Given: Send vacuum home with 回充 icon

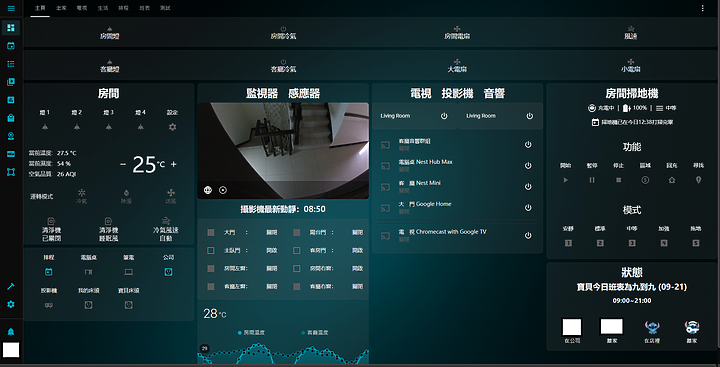Looking at the screenshot, I should [672, 180].
